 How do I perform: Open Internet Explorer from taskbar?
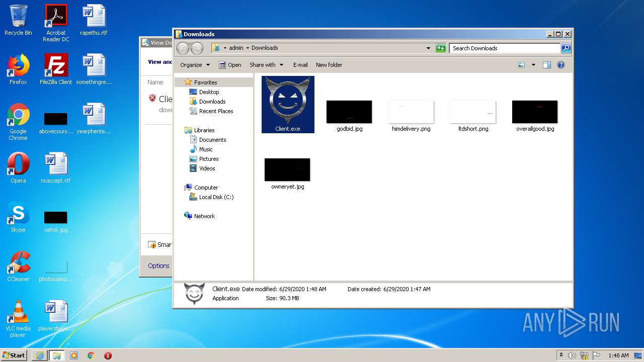[x=40, y=355]
